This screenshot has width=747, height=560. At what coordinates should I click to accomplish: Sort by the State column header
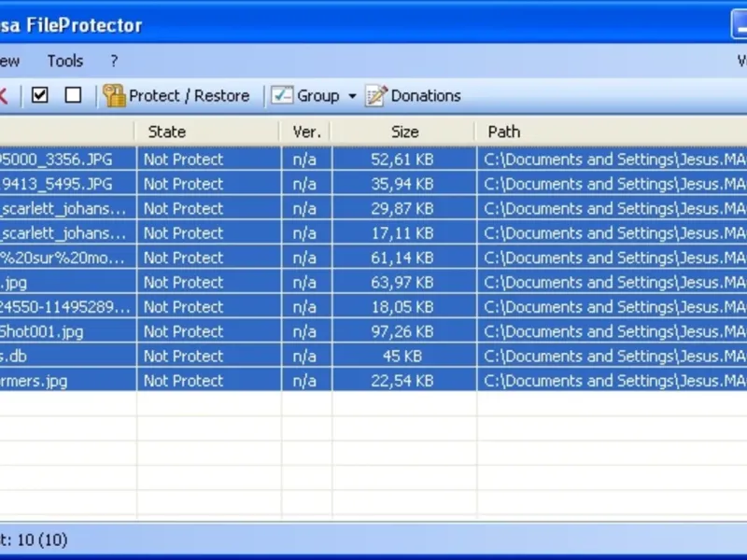click(207, 132)
